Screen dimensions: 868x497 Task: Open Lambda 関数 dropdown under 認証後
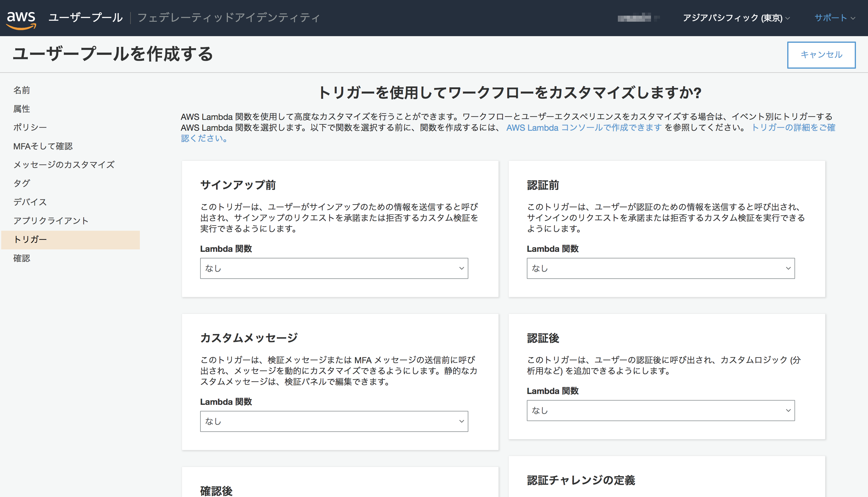click(661, 410)
